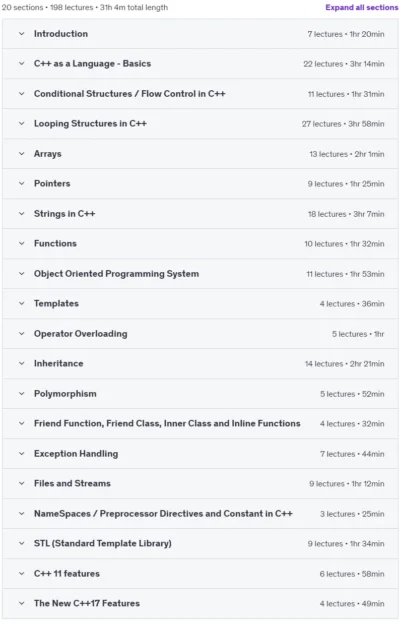The width and height of the screenshot is (400, 624).
Task: Expand The New C++17 Features section
Action: point(200,604)
